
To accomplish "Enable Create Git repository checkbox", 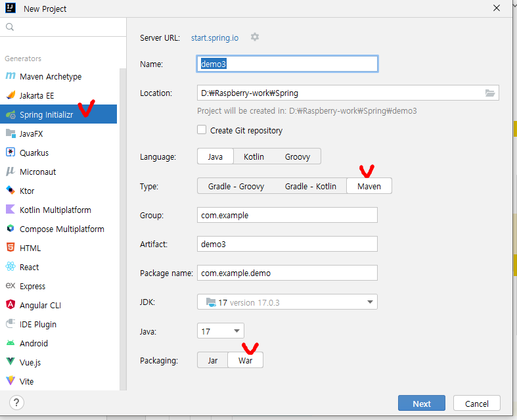I will click(x=202, y=129).
